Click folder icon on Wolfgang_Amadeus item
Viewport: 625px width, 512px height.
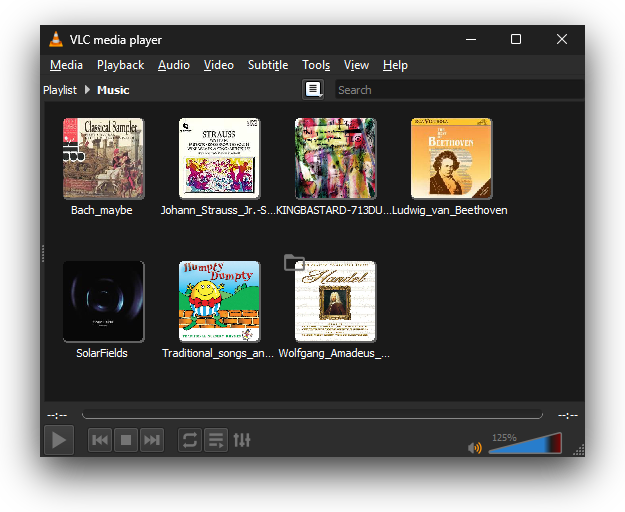coord(294,263)
